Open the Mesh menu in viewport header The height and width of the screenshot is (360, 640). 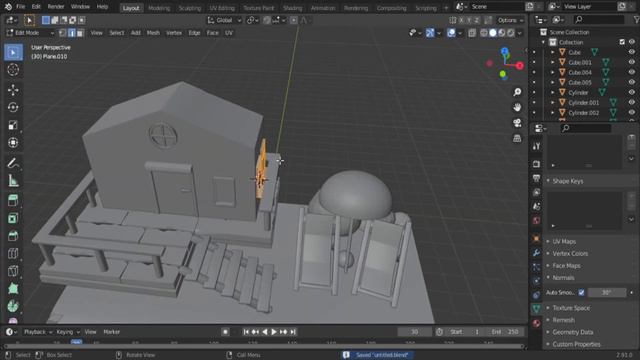click(153, 33)
